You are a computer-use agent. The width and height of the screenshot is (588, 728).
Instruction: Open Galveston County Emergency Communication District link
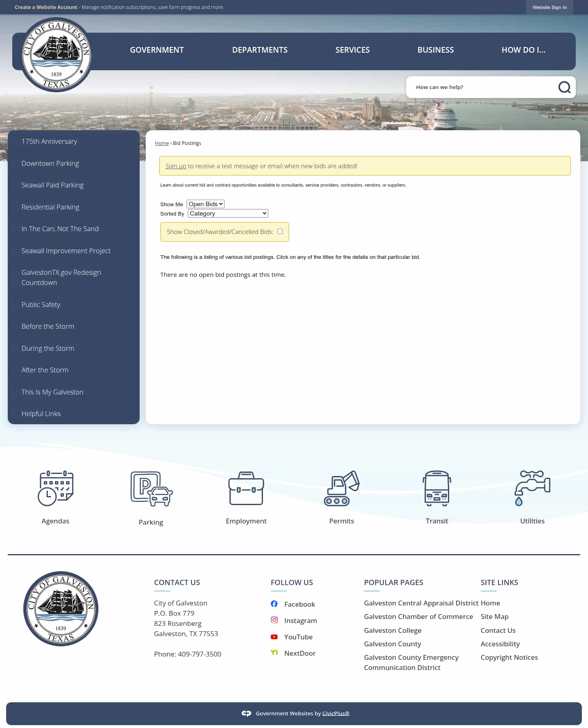click(x=411, y=662)
